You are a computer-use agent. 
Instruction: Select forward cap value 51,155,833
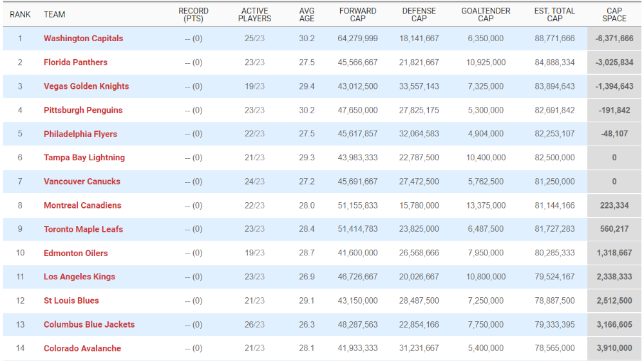pos(357,205)
